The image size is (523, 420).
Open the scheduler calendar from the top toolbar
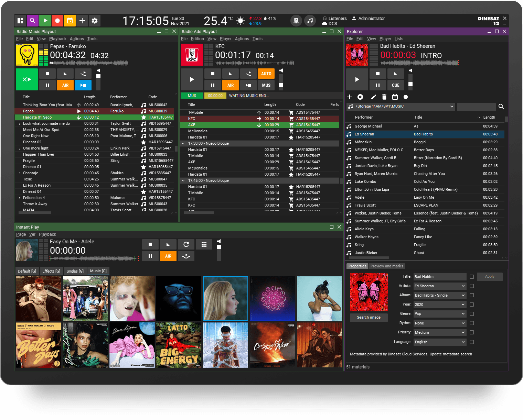pyautogui.click(x=70, y=21)
